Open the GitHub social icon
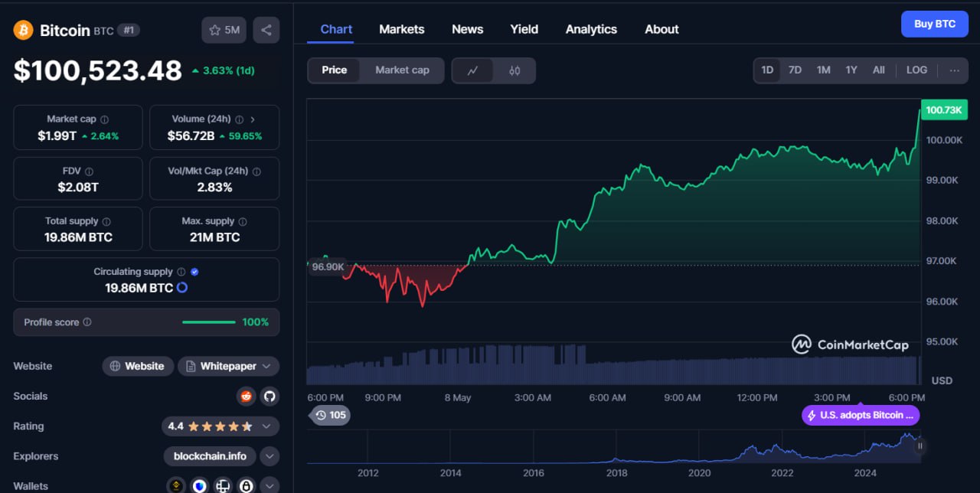 (x=269, y=396)
